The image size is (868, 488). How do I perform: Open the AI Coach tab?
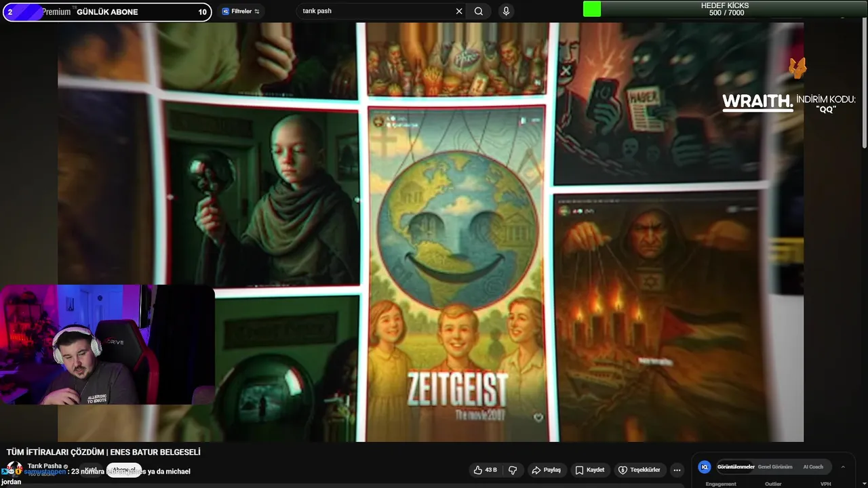pyautogui.click(x=813, y=466)
